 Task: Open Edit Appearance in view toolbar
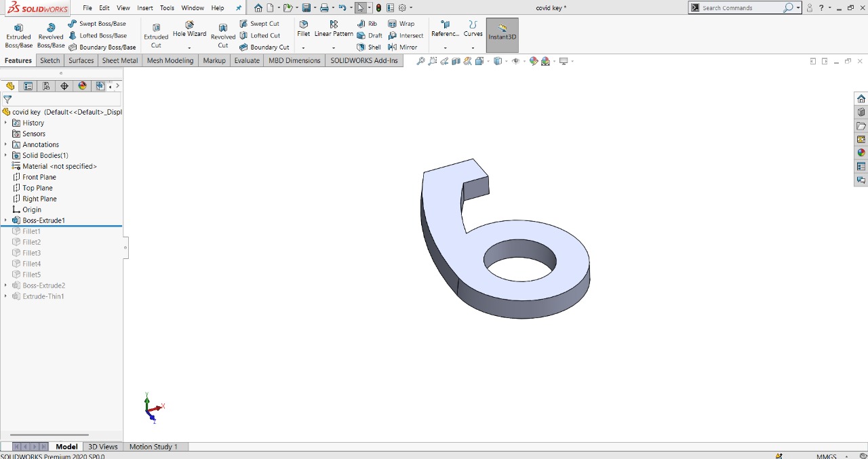(x=534, y=61)
